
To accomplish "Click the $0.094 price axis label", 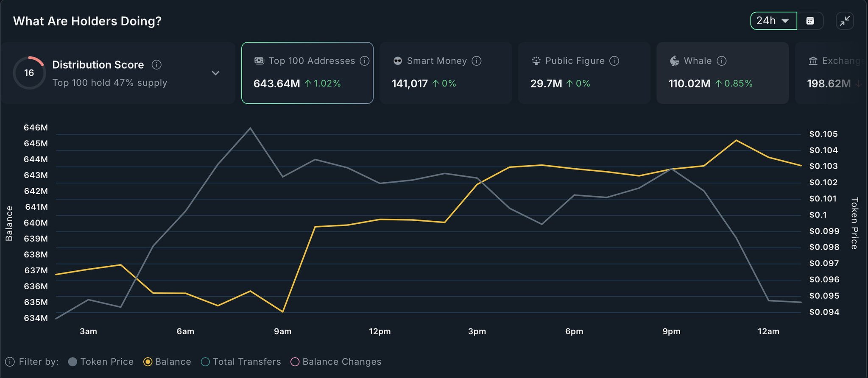I will 824,312.
